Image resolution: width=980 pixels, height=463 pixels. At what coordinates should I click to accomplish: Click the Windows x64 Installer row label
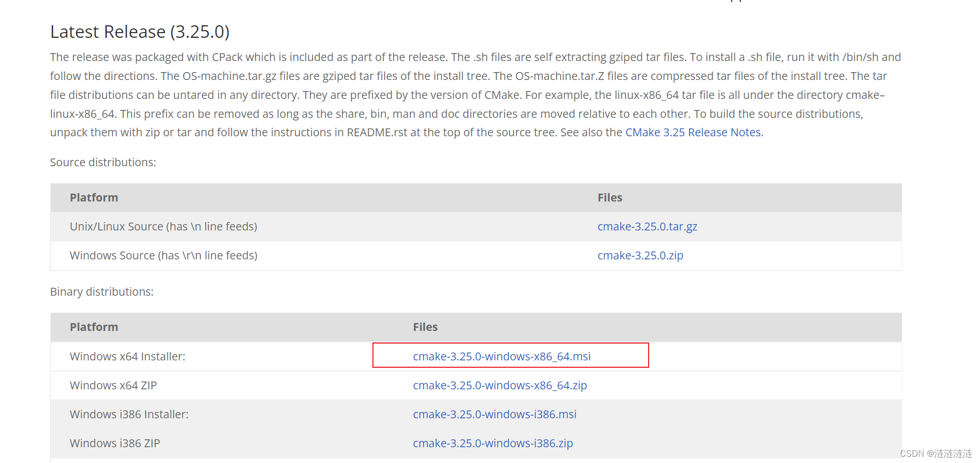pos(127,357)
